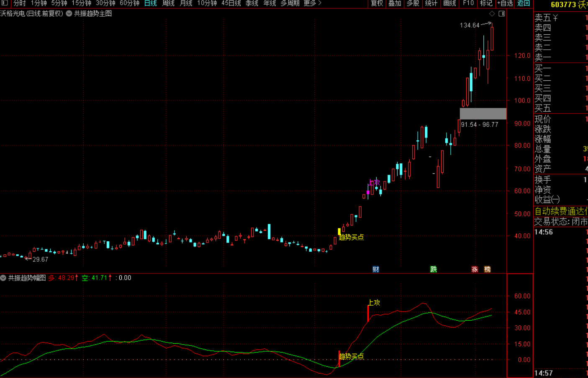This screenshot has width=588, height=378.
Task: Switch to 5分钟 period tab
Action: (59, 3)
